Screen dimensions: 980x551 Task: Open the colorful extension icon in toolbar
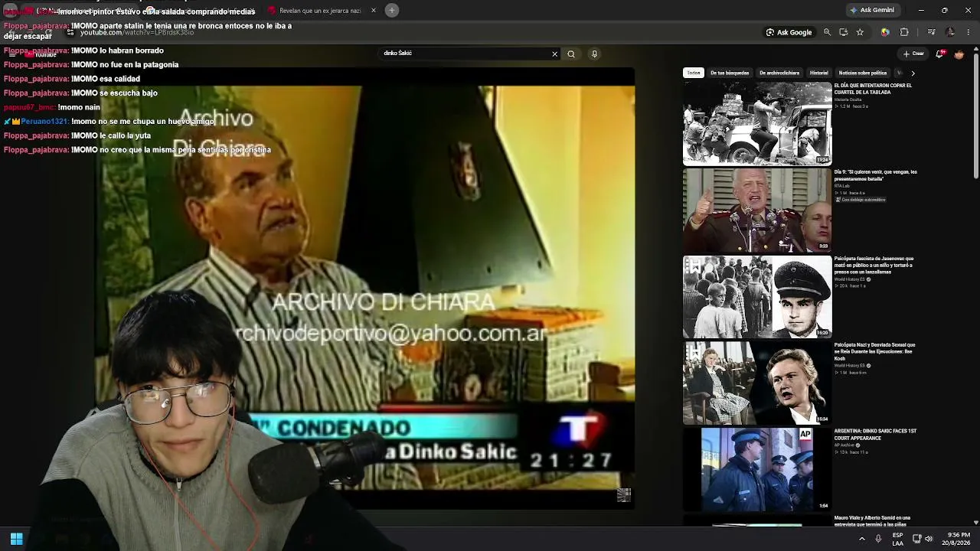point(885,32)
